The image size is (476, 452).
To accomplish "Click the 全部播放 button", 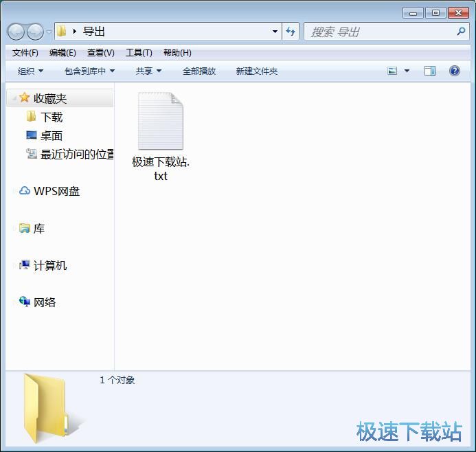I will [199, 71].
